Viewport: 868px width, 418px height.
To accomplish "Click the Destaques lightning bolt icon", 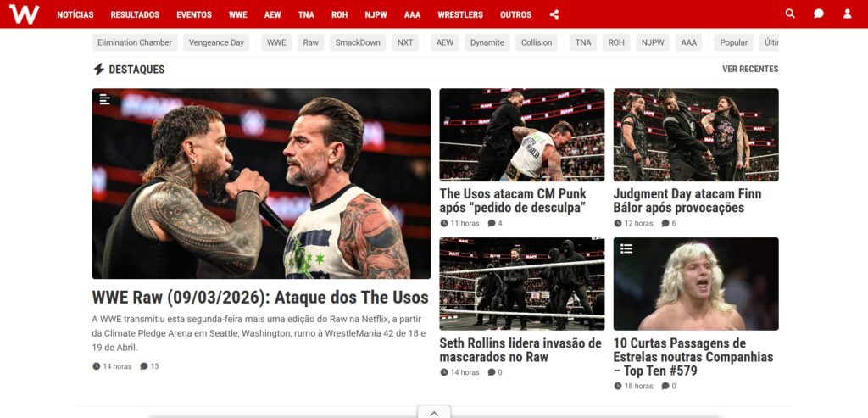I will click(x=98, y=70).
